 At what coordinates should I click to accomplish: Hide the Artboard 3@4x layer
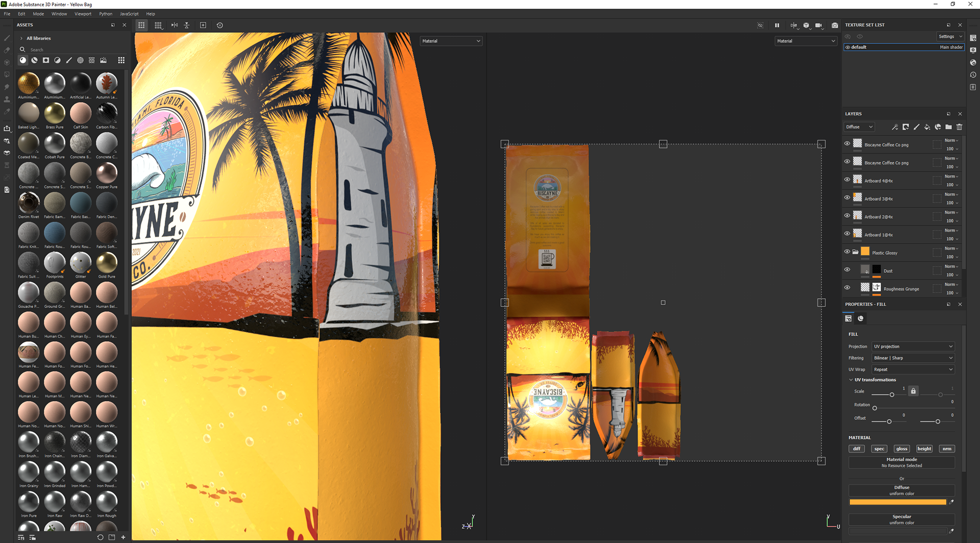pyautogui.click(x=847, y=197)
